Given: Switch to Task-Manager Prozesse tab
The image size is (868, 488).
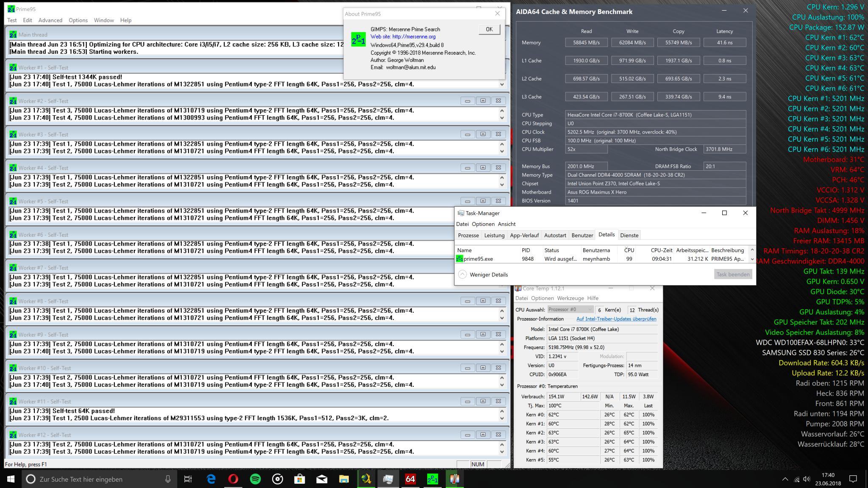Looking at the screenshot, I should click(x=468, y=235).
